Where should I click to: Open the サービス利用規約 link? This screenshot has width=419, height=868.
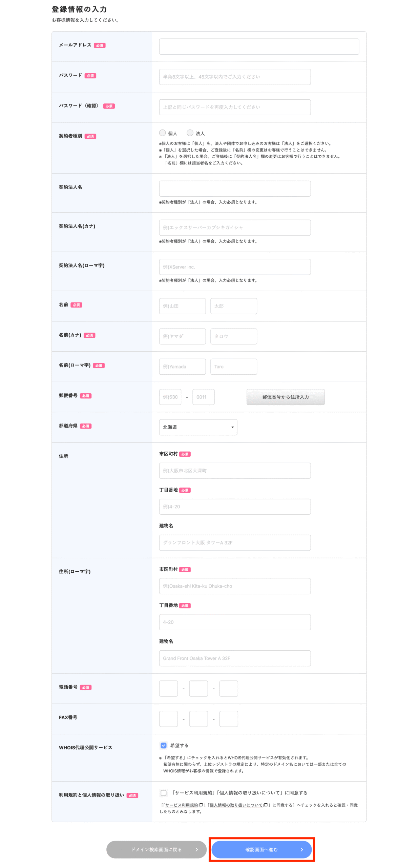(x=181, y=805)
